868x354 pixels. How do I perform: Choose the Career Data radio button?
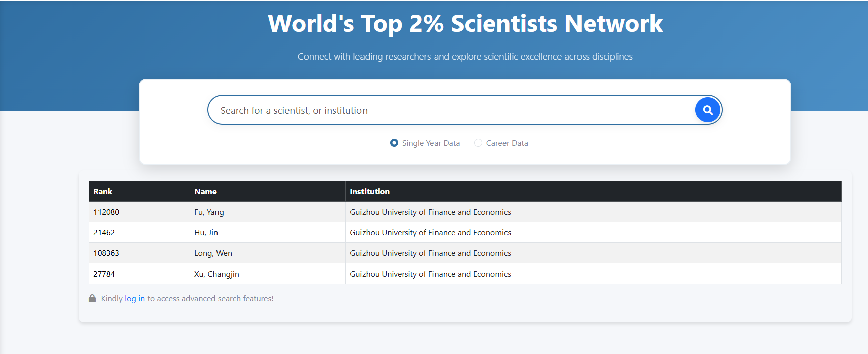point(478,143)
